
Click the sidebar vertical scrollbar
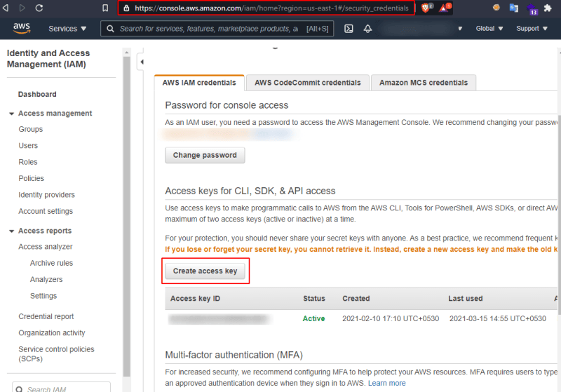(x=127, y=217)
